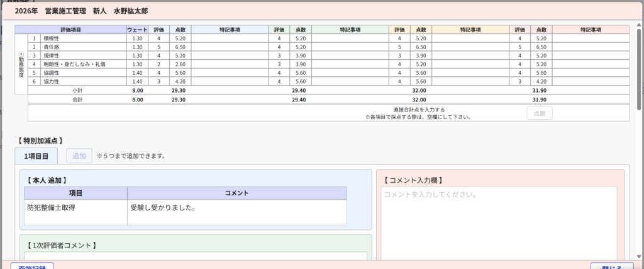The height and width of the screenshot is (269, 644).
Task: Click the vertical scrollbar on the right edge
Action: 640,63
